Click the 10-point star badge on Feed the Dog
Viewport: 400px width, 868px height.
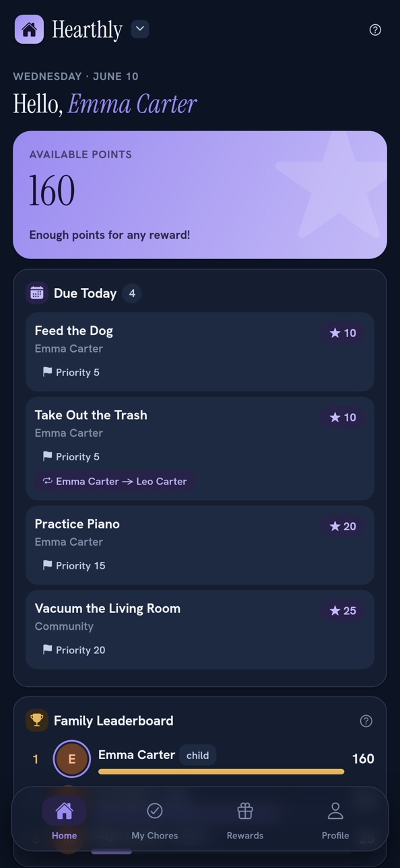coord(343,333)
